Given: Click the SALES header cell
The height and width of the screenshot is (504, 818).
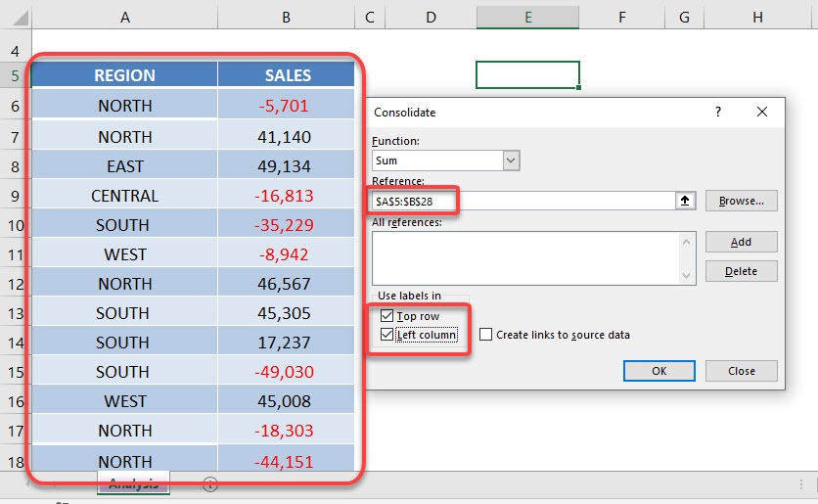Looking at the screenshot, I should pyautogui.click(x=287, y=75).
